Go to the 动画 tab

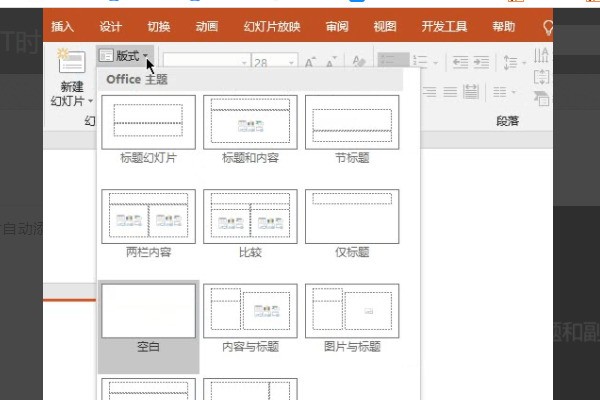pyautogui.click(x=207, y=26)
